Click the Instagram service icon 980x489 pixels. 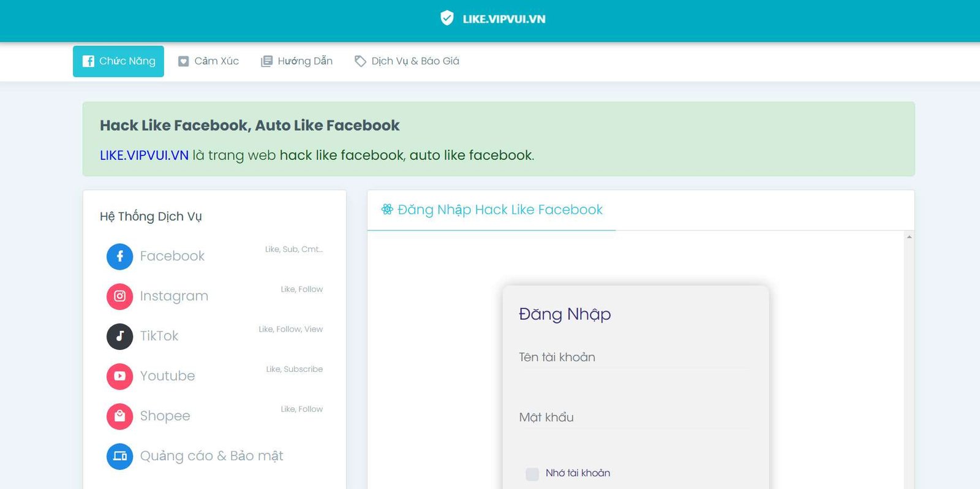point(119,296)
